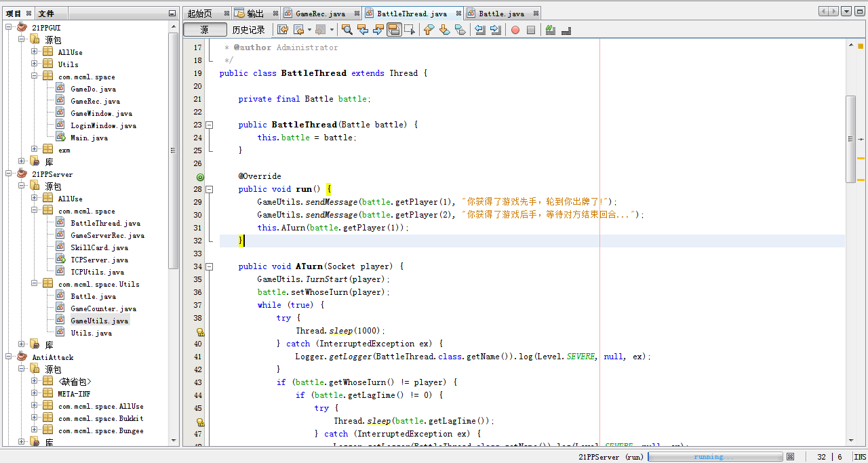Screen dimensions: 868x463
Task: Click the stop macro recording square icon
Action: [531, 30]
